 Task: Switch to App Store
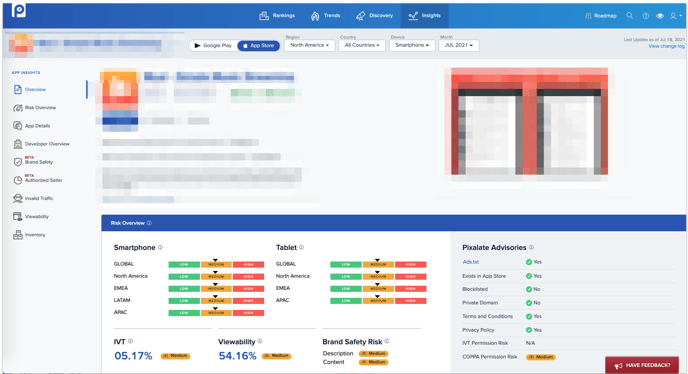(258, 46)
